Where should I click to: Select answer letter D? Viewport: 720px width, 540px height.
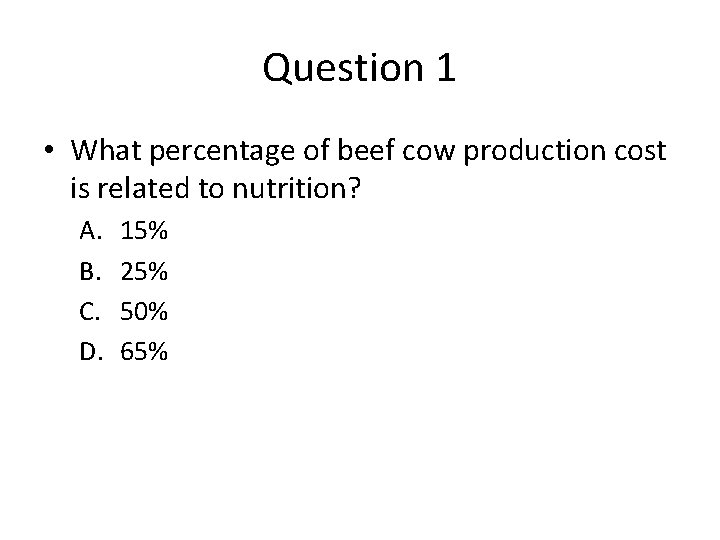click(x=87, y=351)
